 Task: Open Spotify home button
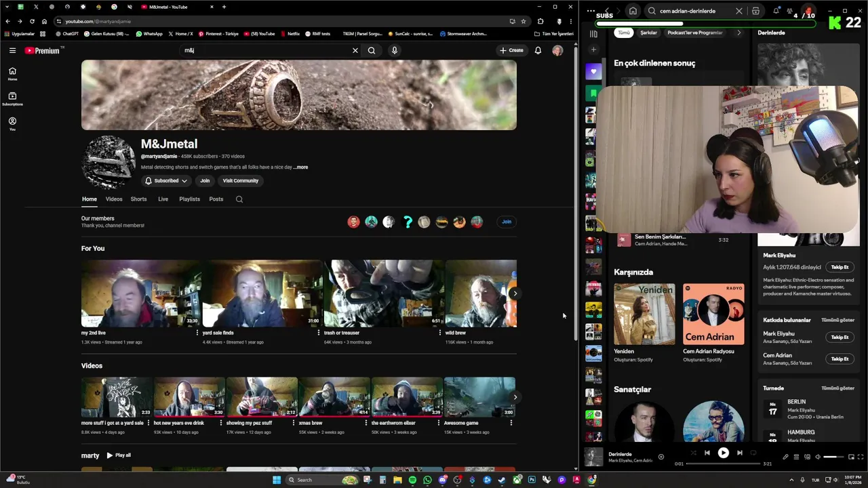[633, 11]
